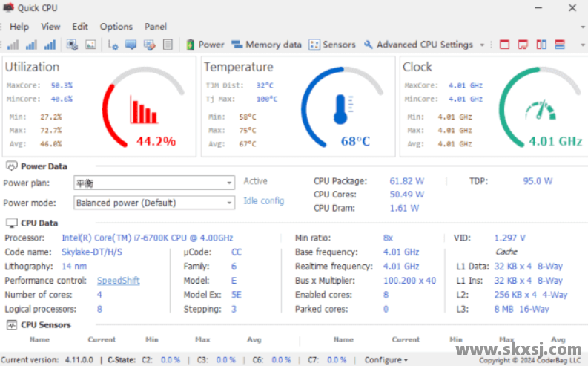The image size is (588, 366).
Task: Open the Help menu
Action: (19, 27)
